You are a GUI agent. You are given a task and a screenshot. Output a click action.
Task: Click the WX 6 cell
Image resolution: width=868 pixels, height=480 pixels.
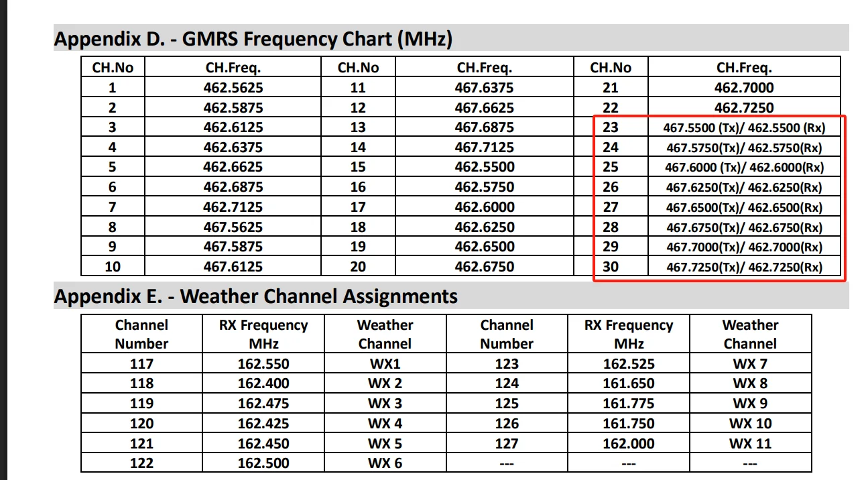(385, 463)
